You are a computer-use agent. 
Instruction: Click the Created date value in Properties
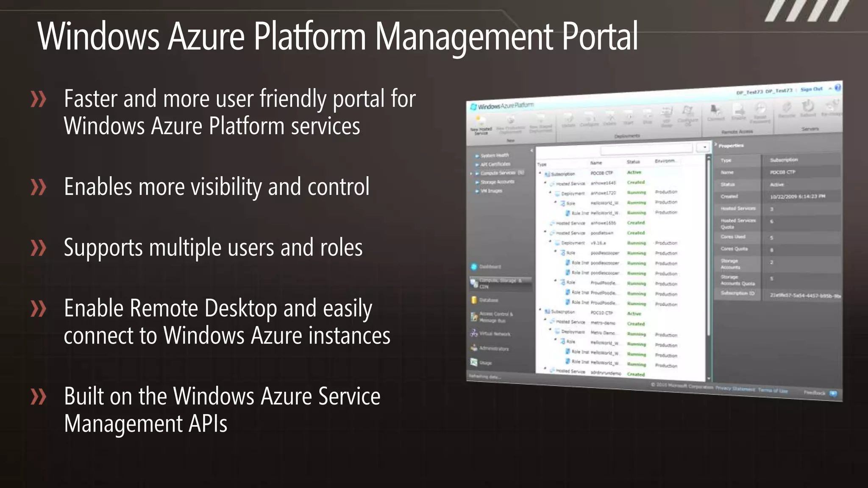(797, 196)
